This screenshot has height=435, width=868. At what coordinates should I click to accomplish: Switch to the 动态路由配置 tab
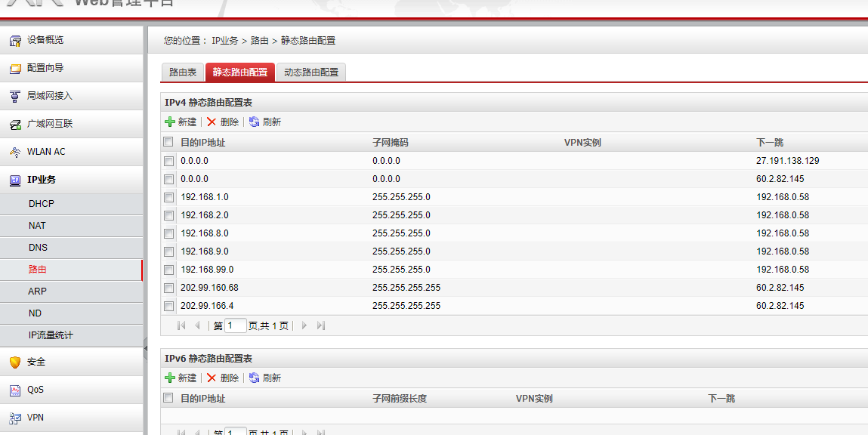[x=310, y=72]
